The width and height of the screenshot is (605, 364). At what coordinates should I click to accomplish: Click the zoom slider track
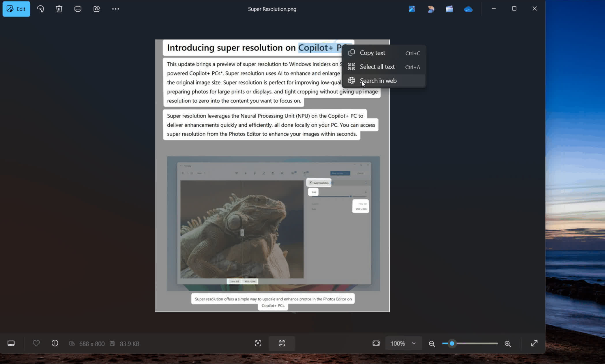[479, 344]
